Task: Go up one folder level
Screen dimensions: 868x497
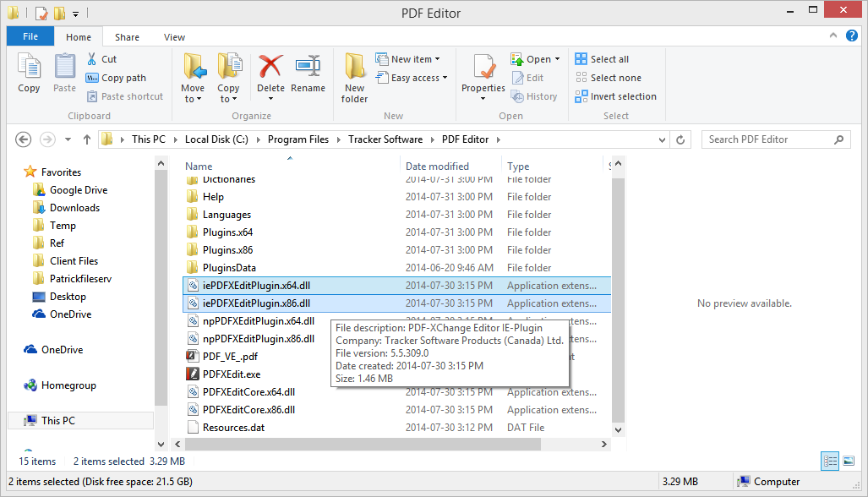Action: 87,139
